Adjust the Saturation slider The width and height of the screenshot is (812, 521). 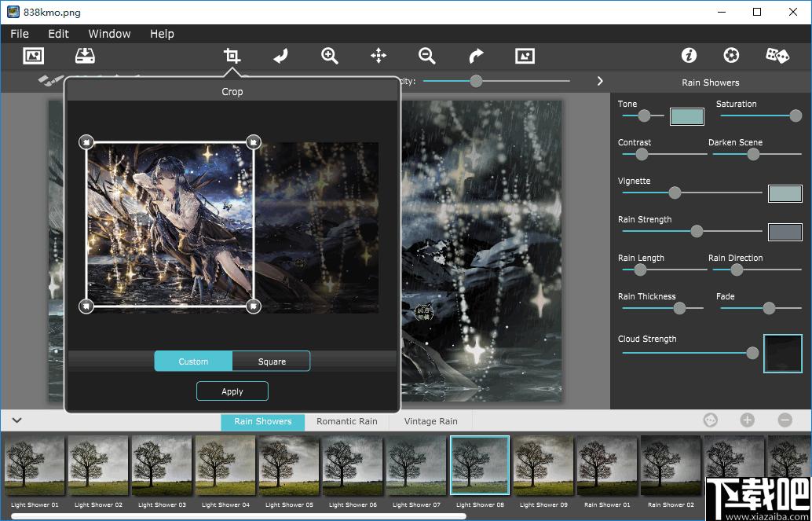click(x=761, y=116)
